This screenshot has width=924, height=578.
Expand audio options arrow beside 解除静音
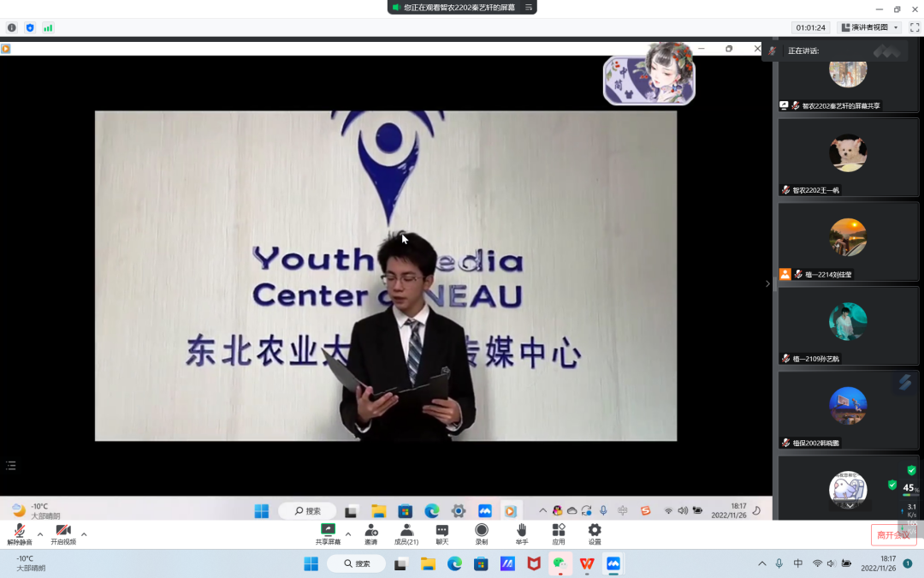40,534
